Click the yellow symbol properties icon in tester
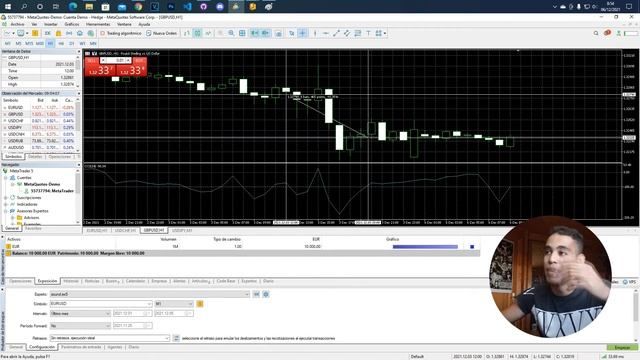Screen dimensions: 640x360 click(200, 304)
